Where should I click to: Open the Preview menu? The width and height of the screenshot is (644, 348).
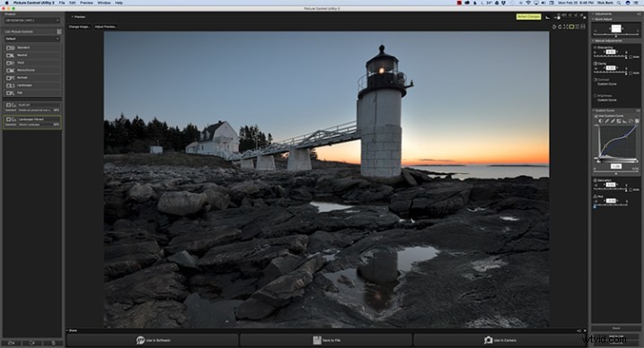(86, 3)
